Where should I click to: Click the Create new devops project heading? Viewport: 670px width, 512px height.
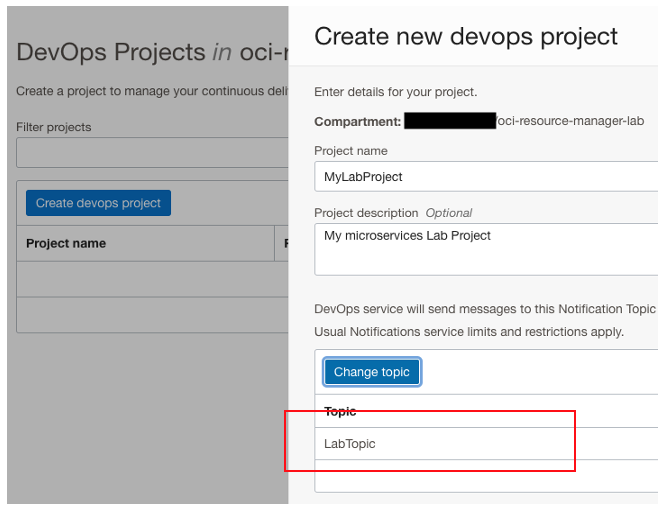466,37
